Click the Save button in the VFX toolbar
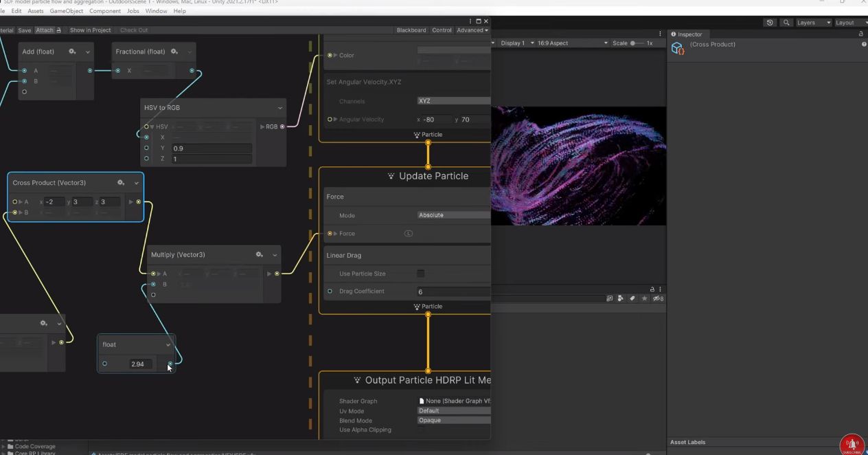The height and width of the screenshot is (455, 868). [x=24, y=30]
